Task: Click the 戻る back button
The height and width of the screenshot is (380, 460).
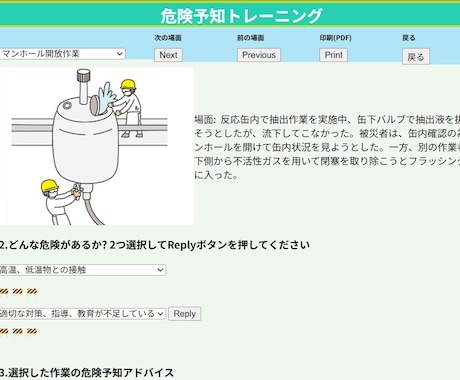Action: (x=416, y=57)
